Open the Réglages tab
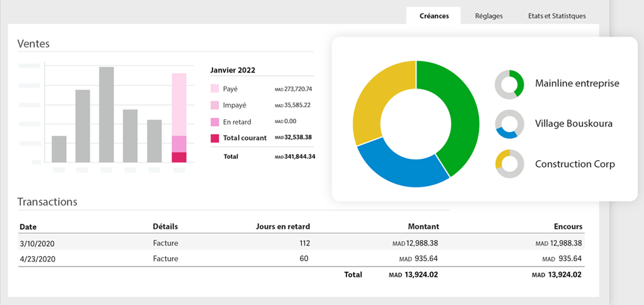The image size is (644, 305). click(x=488, y=16)
